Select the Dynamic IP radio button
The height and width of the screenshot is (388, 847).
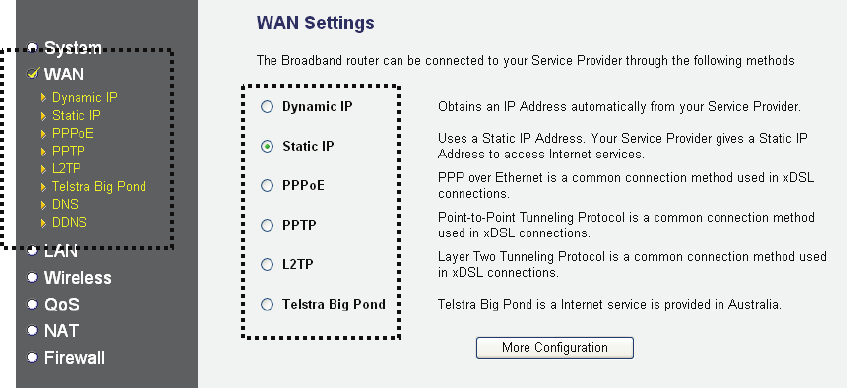[x=267, y=106]
